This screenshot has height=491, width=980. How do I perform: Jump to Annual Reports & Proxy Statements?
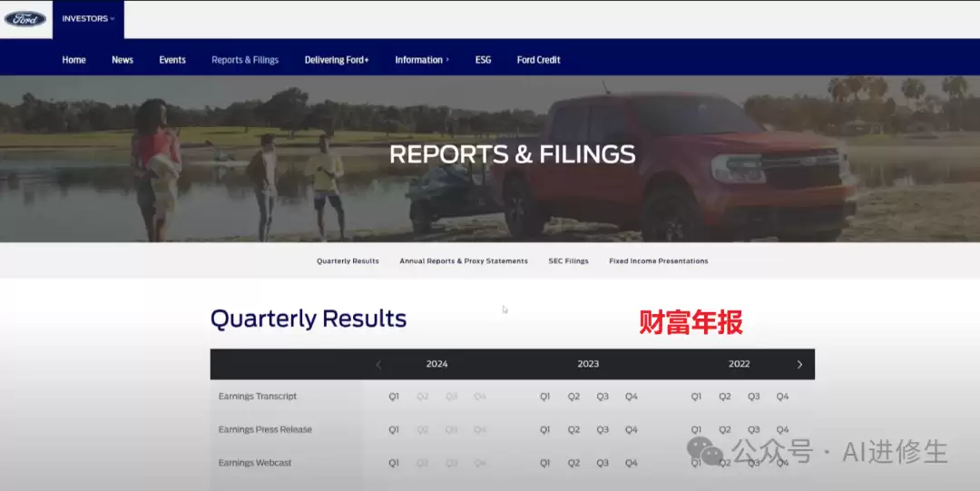click(464, 261)
